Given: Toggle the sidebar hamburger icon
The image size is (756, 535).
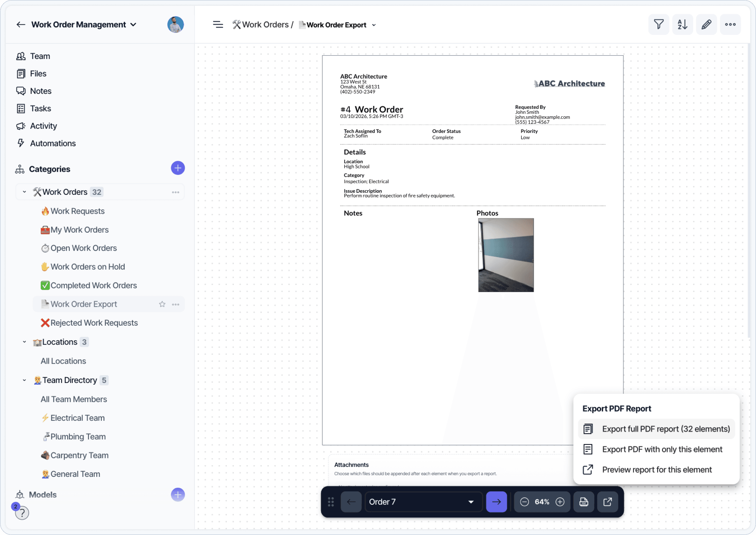Looking at the screenshot, I should pyautogui.click(x=218, y=25).
